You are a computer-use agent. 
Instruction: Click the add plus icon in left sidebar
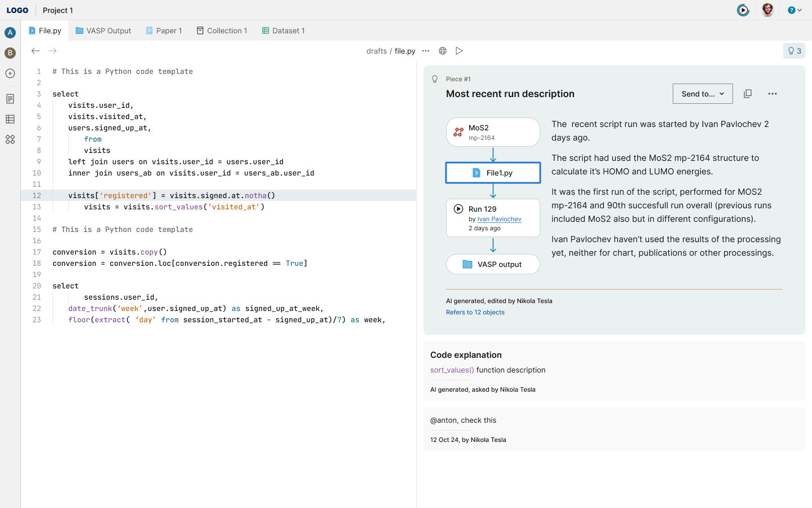click(10, 73)
